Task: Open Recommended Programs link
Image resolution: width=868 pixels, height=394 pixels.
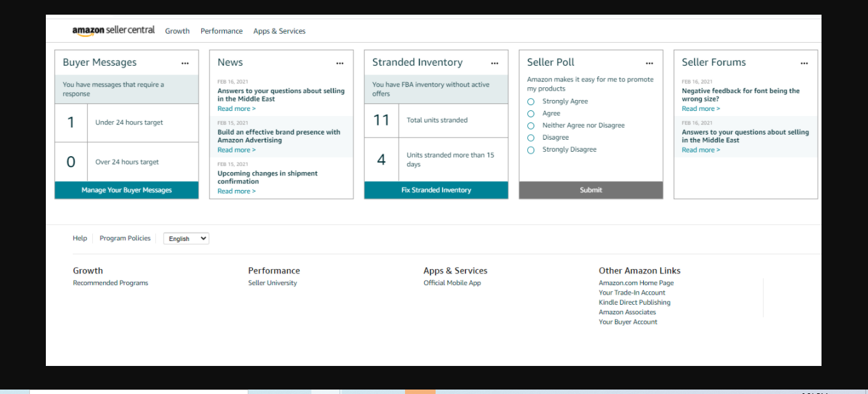Action: [110, 283]
